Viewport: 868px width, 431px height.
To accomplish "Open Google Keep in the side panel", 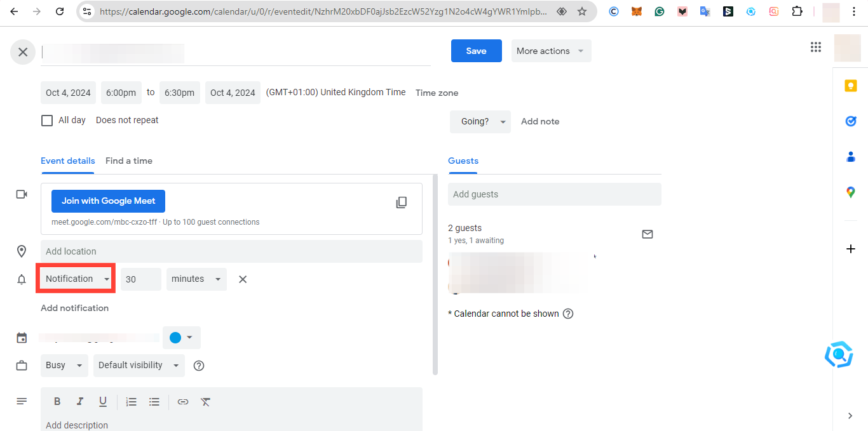I will 851,85.
